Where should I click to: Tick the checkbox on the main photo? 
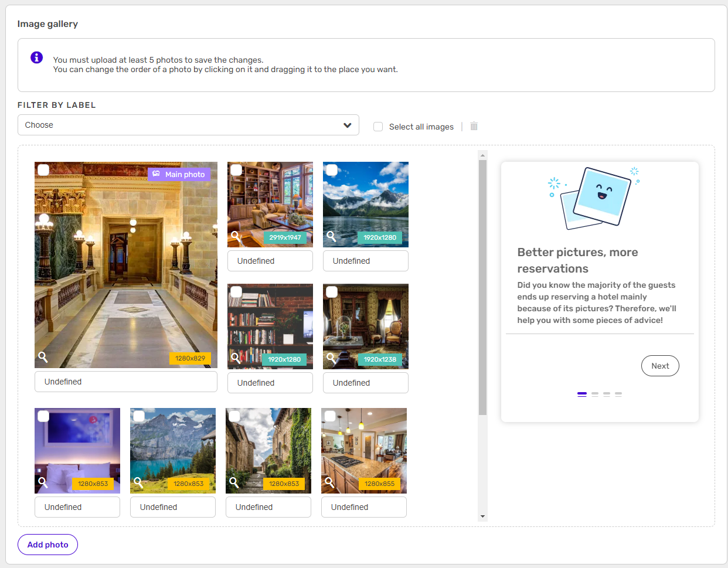pos(43,170)
